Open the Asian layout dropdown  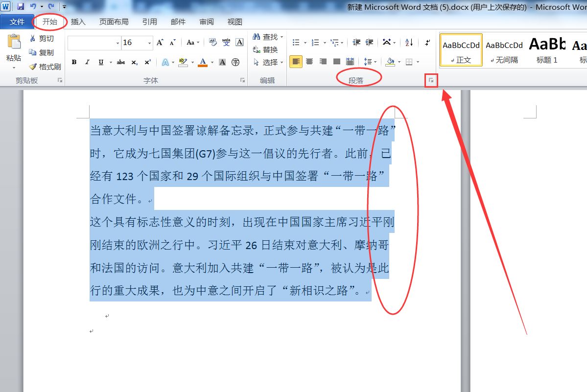[x=389, y=42]
